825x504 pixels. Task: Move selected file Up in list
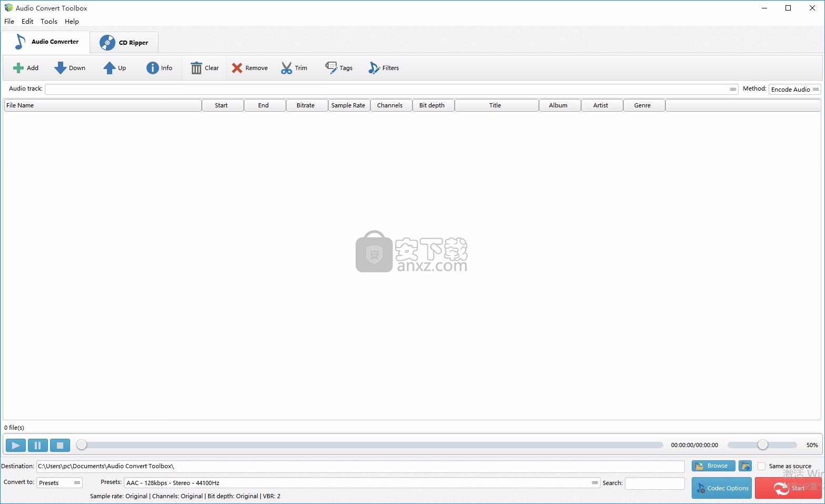coord(115,68)
